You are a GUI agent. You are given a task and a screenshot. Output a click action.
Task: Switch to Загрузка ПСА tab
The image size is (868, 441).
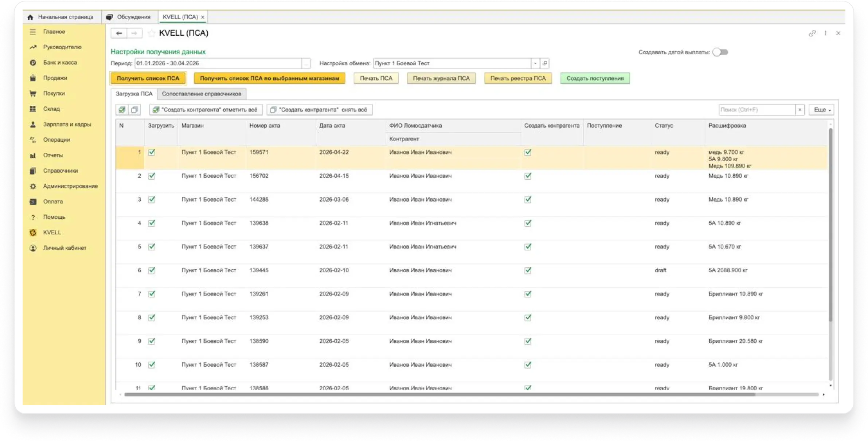tap(134, 94)
